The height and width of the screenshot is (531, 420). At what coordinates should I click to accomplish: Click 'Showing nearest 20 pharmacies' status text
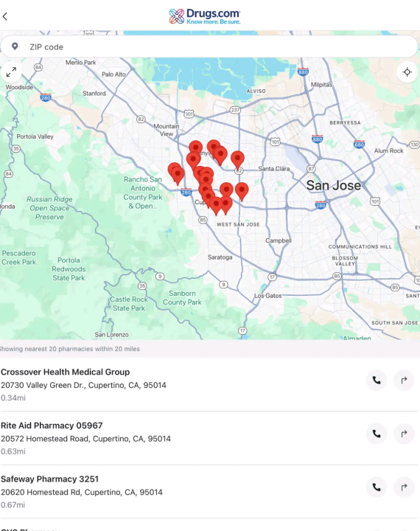(69, 349)
